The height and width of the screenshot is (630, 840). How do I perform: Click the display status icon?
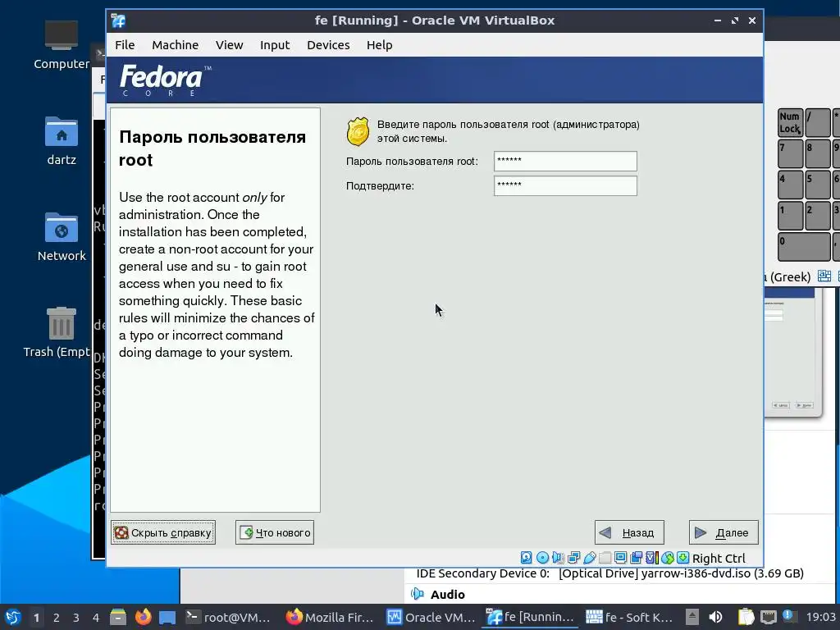click(620, 558)
